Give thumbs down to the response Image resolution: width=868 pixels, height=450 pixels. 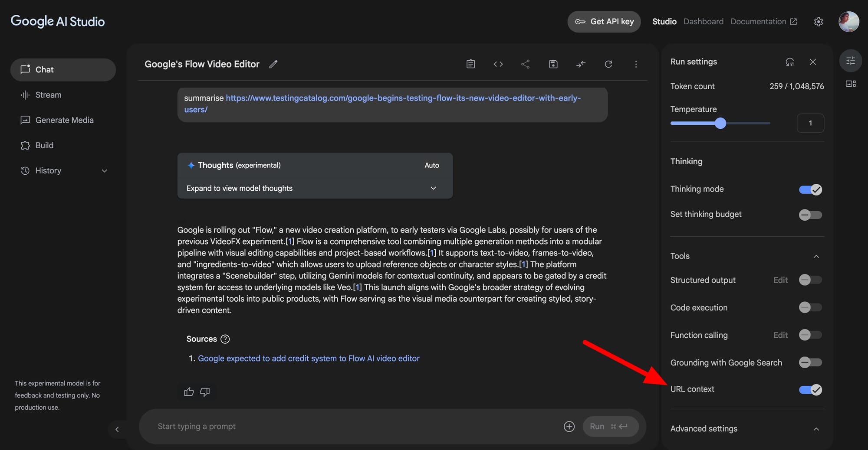[205, 392]
